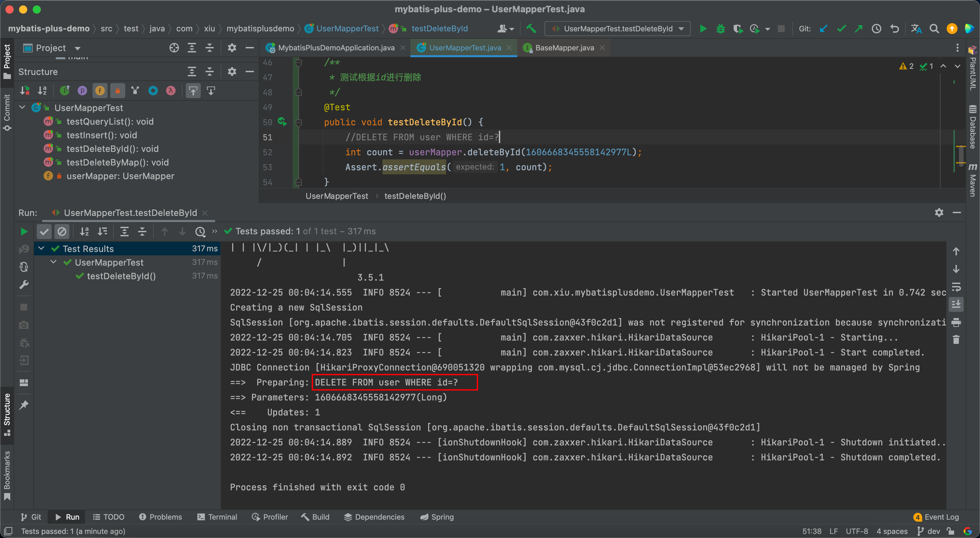Open Search Everywhere magnifier
This screenshot has width=980, height=538.
pyautogui.click(x=934, y=29)
